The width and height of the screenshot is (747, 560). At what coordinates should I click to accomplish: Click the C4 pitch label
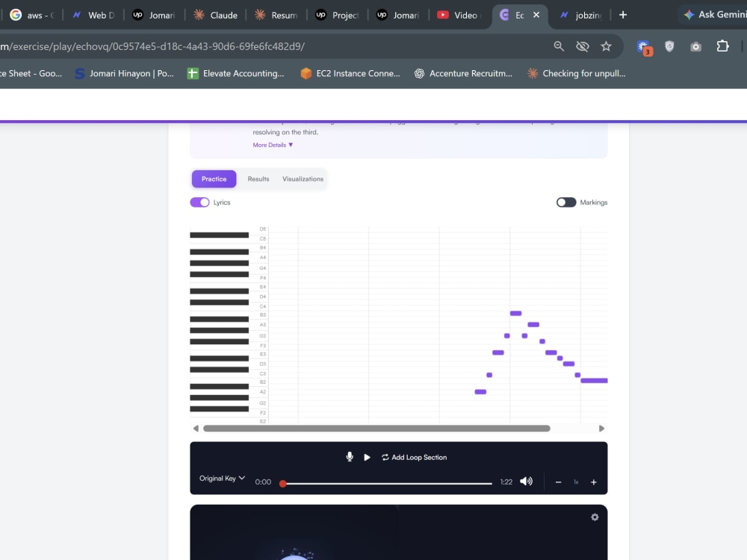coord(262,306)
